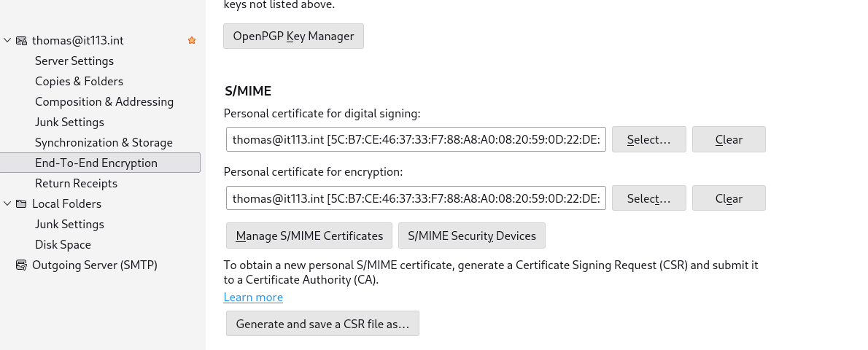Click the thomas@it113.int mail account icon
The width and height of the screenshot is (868, 350).
21,41
